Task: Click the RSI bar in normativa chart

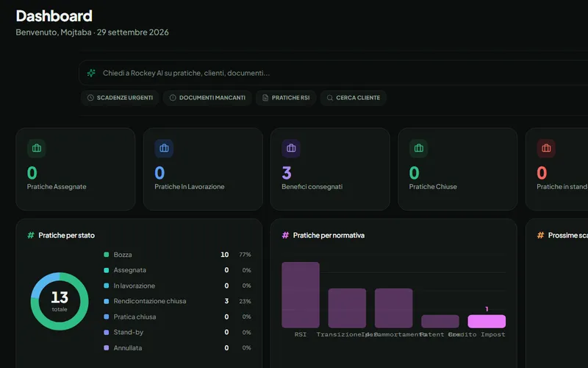Action: [x=301, y=295]
